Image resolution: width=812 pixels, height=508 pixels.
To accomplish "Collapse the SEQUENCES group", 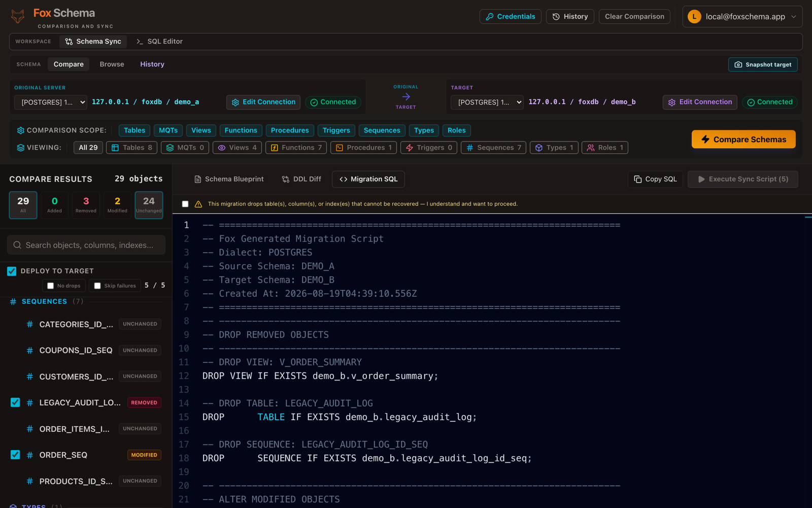I will [x=44, y=301].
